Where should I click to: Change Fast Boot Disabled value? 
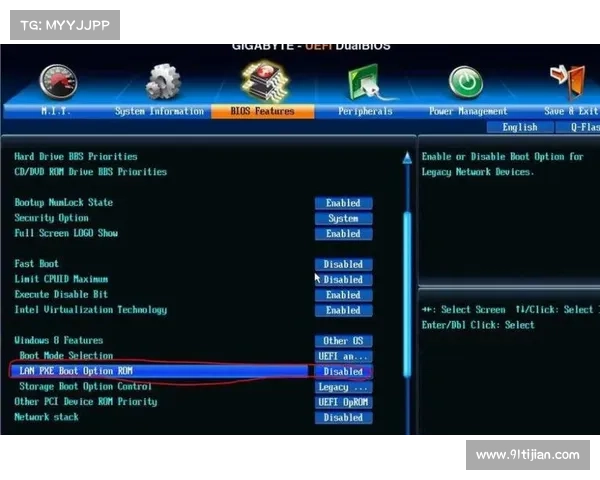point(343,264)
